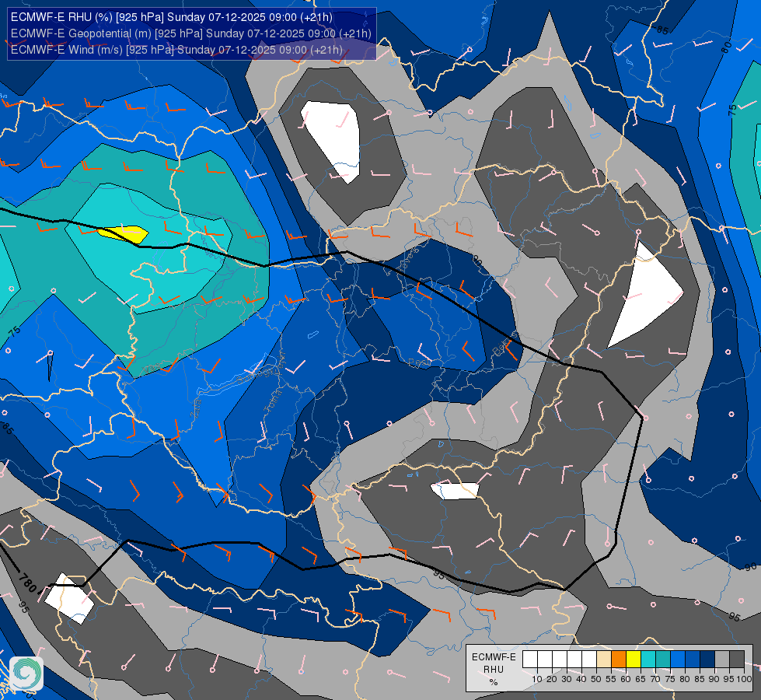Click the legend value label 65
Screen dimensions: 761x700
(x=641, y=679)
